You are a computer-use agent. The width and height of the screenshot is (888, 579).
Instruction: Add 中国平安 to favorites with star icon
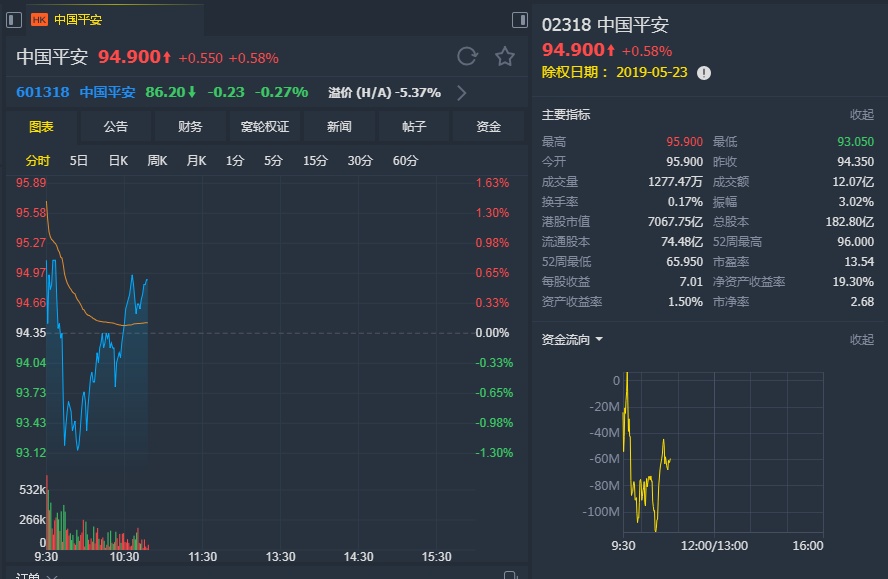point(505,57)
